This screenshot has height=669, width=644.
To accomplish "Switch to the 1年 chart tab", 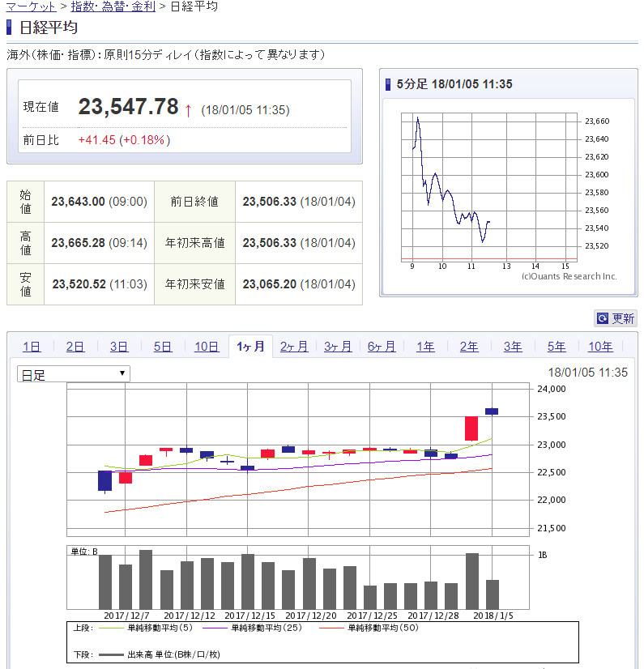I will click(425, 347).
